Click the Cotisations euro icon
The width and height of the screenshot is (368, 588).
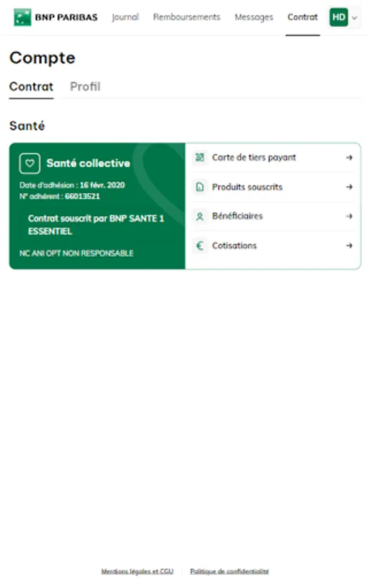click(x=200, y=246)
